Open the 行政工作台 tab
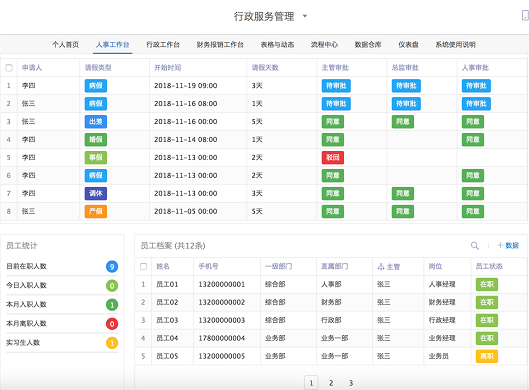The height and width of the screenshot is (390, 529). coord(163,45)
